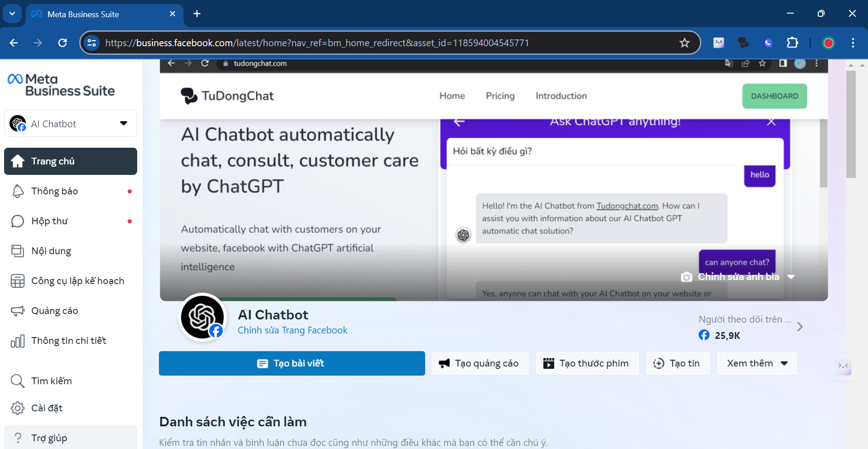Open the red profile avatar
This screenshot has width=868, height=449.
click(828, 43)
